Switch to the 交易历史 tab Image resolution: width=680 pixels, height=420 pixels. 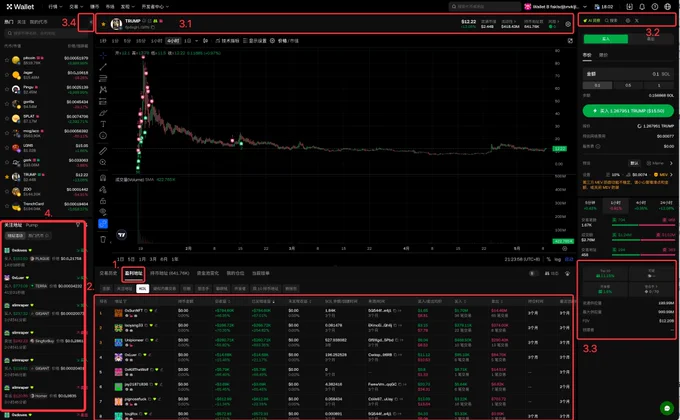108,273
